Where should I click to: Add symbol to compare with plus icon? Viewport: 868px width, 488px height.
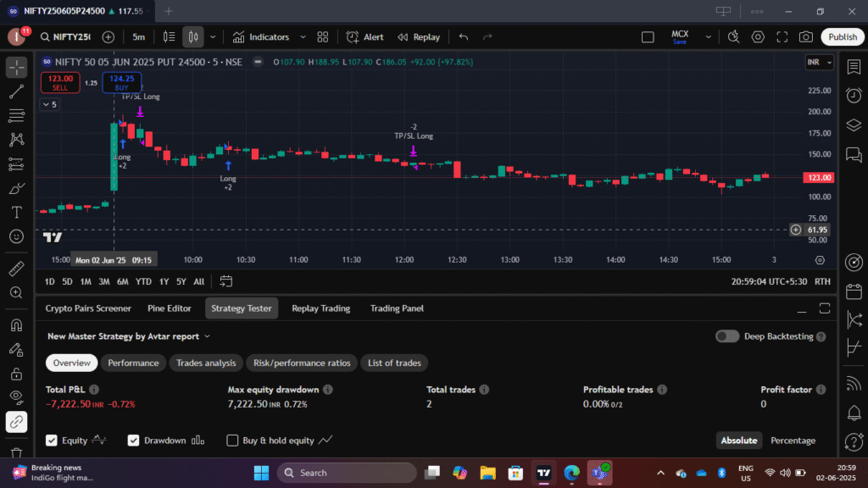(x=108, y=37)
